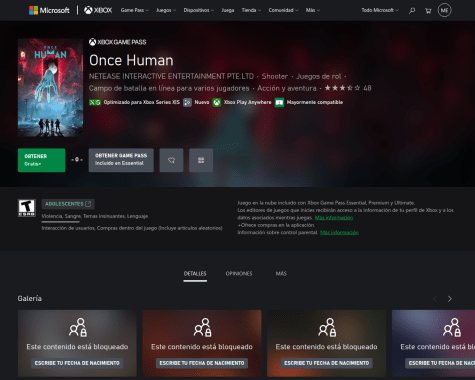Viewport: 475px width, 380px height.
Task: Expand the Juegos menu
Action: [166, 10]
